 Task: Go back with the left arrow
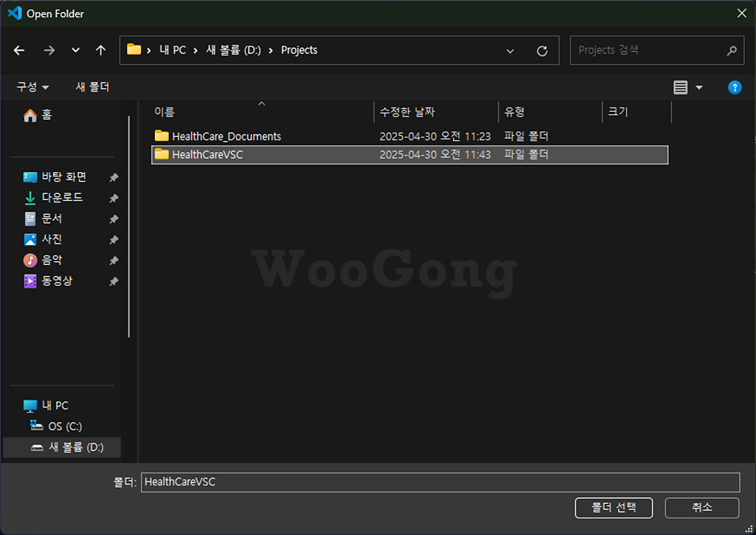pos(19,50)
